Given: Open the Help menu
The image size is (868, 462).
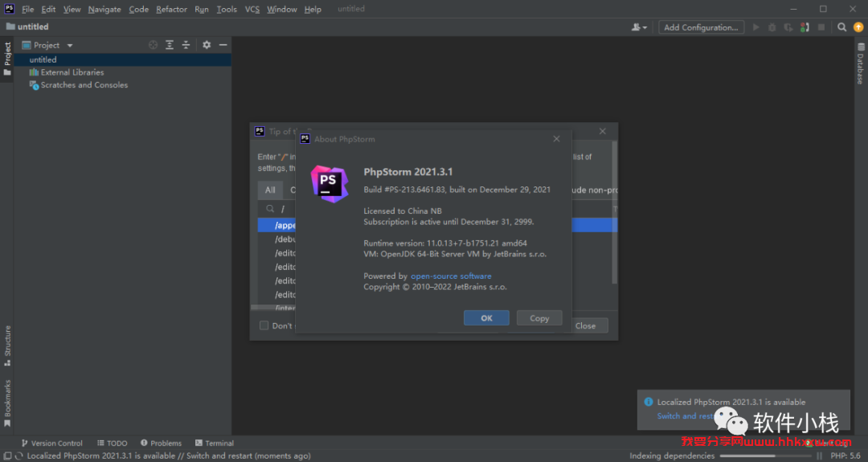Looking at the screenshot, I should tap(313, 10).
